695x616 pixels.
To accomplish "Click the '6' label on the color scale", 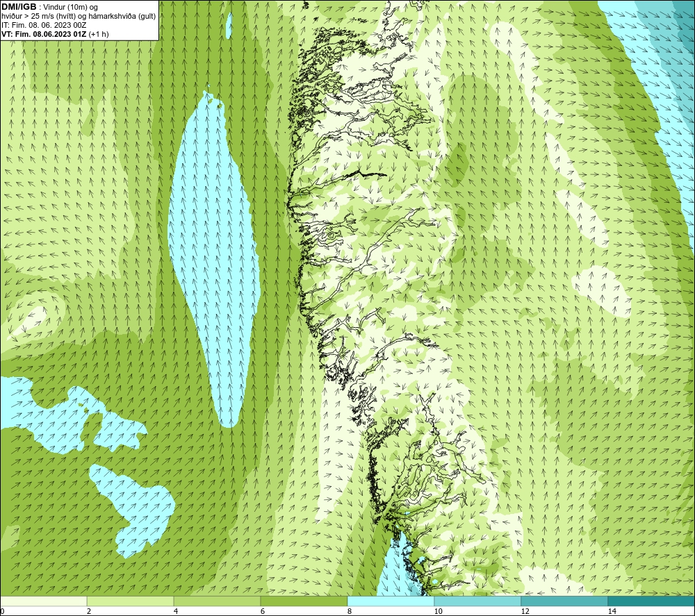I will pyautogui.click(x=263, y=611).
